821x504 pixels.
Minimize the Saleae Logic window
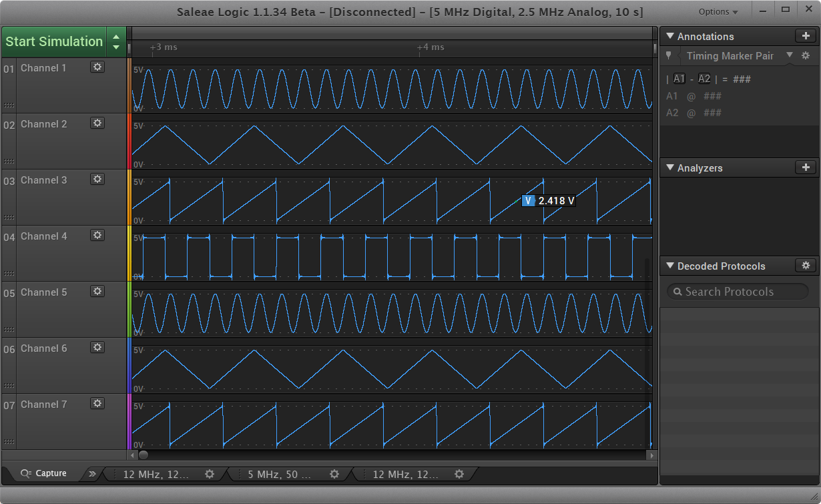(x=762, y=9)
